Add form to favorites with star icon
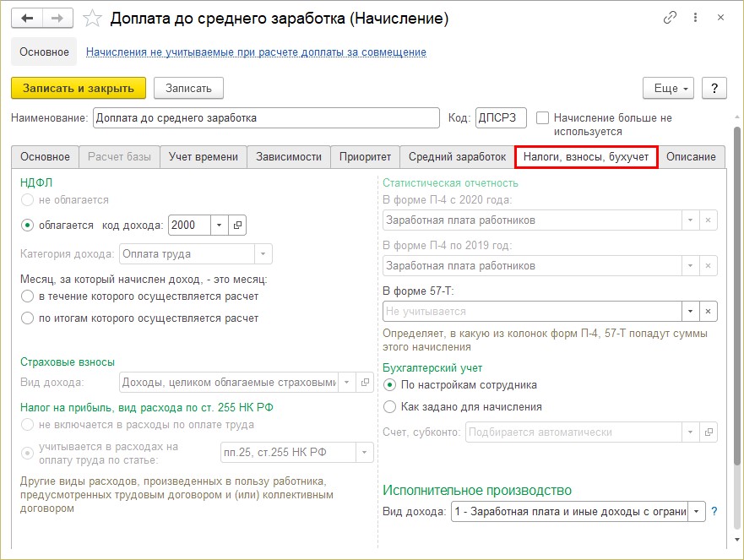 coord(92,19)
